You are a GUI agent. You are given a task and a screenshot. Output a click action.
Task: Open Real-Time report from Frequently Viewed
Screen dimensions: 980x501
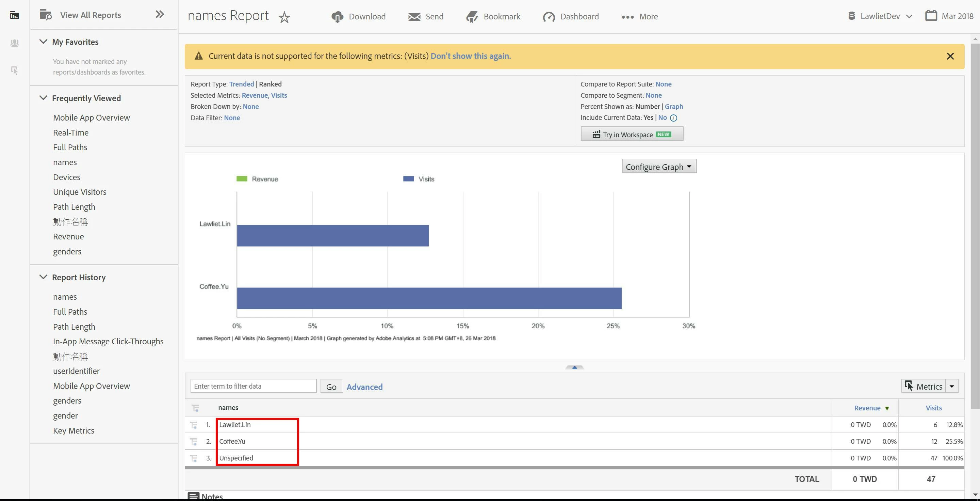click(x=71, y=133)
